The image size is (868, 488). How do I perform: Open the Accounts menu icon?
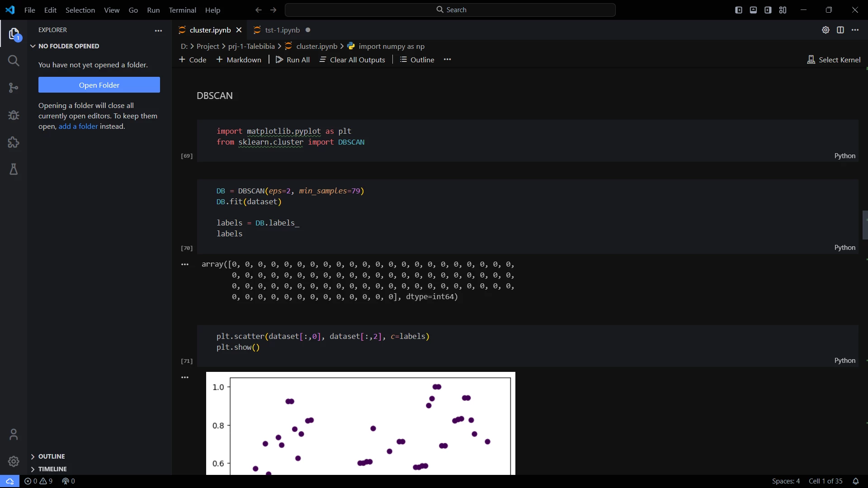click(14, 435)
